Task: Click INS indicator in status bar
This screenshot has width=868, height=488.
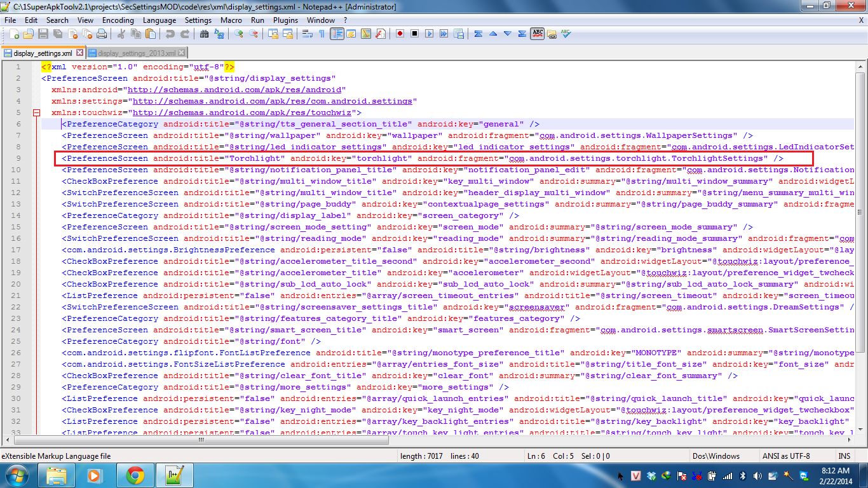Action: tap(844, 456)
